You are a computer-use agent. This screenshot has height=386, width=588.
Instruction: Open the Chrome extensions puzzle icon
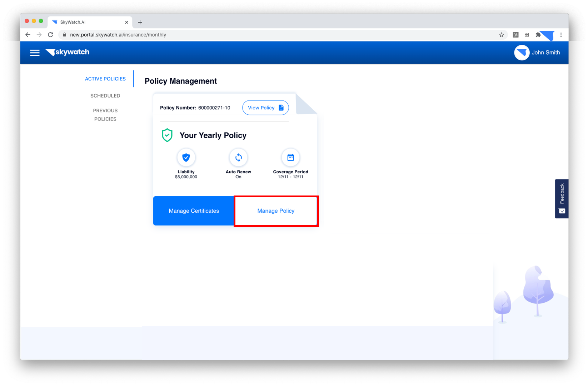538,35
